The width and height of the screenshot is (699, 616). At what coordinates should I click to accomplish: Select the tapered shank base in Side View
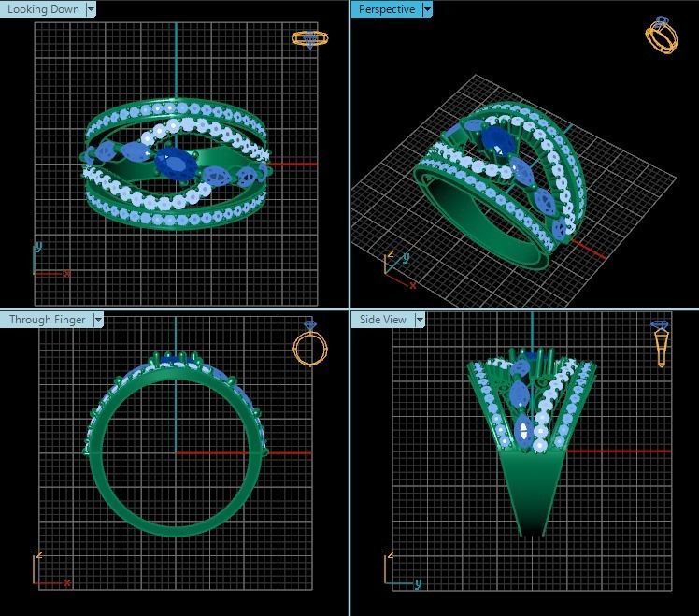pos(533,493)
